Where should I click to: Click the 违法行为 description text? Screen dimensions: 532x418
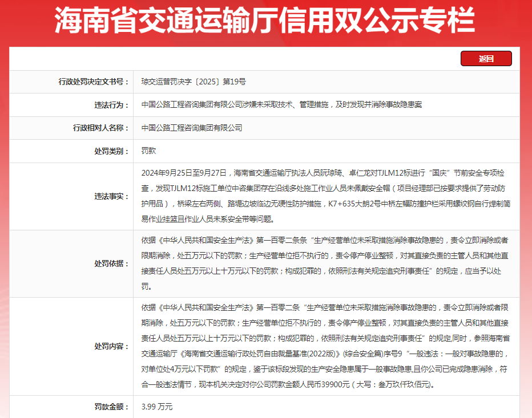click(x=281, y=105)
